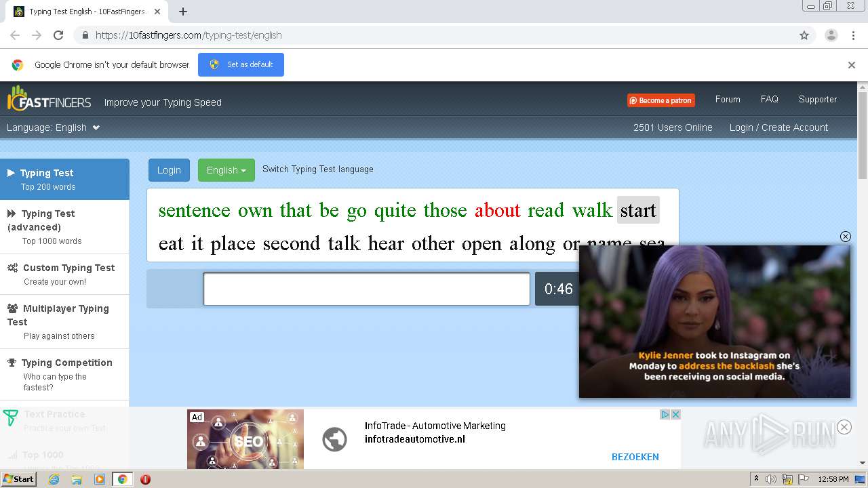Click the red misspelled word "about"
Screen dimensions: 868x488
coord(497,210)
